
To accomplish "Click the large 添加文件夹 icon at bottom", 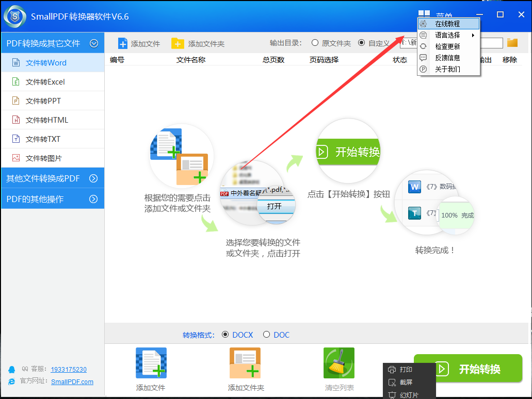I will pos(245,363).
